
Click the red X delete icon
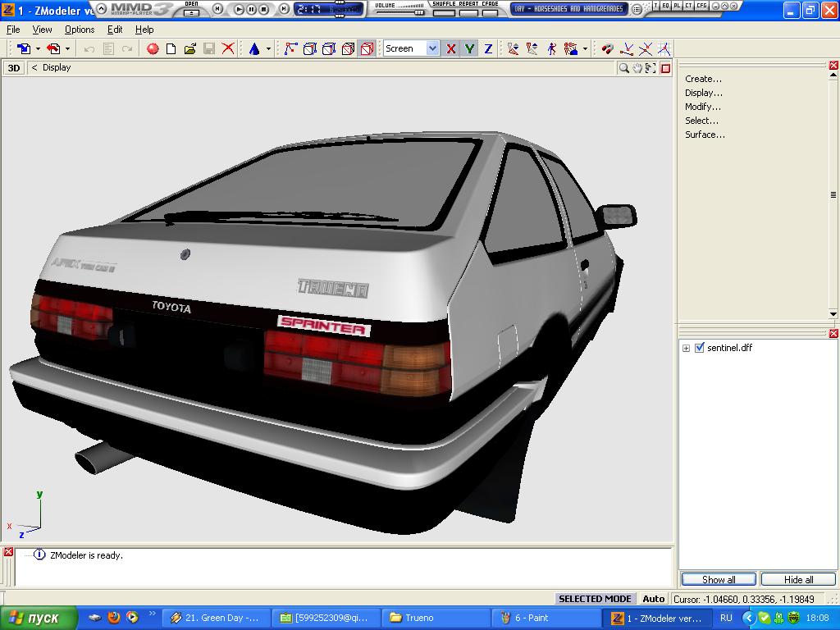[228, 49]
